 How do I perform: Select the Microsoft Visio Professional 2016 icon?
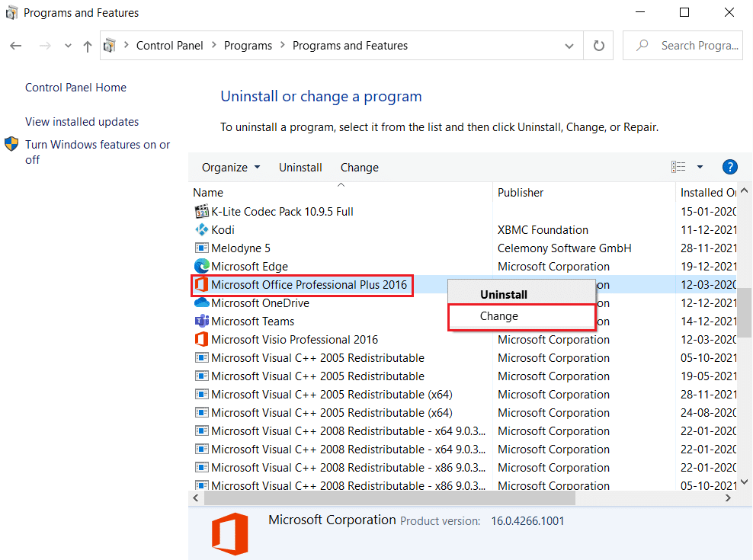[x=202, y=340]
